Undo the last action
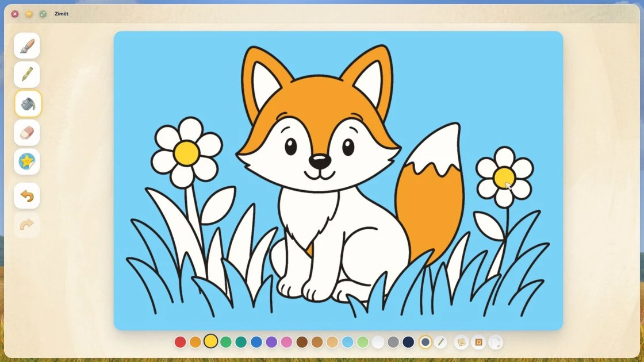The width and height of the screenshot is (644, 362). (x=26, y=196)
